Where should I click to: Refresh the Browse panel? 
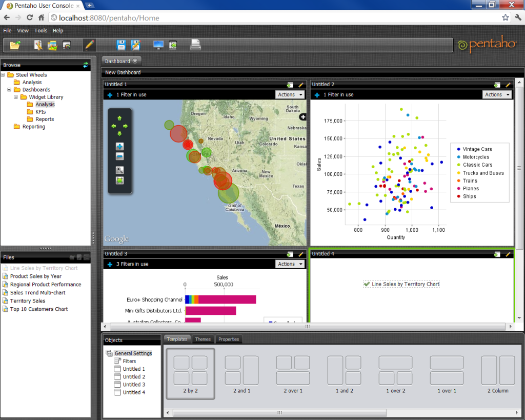point(86,65)
